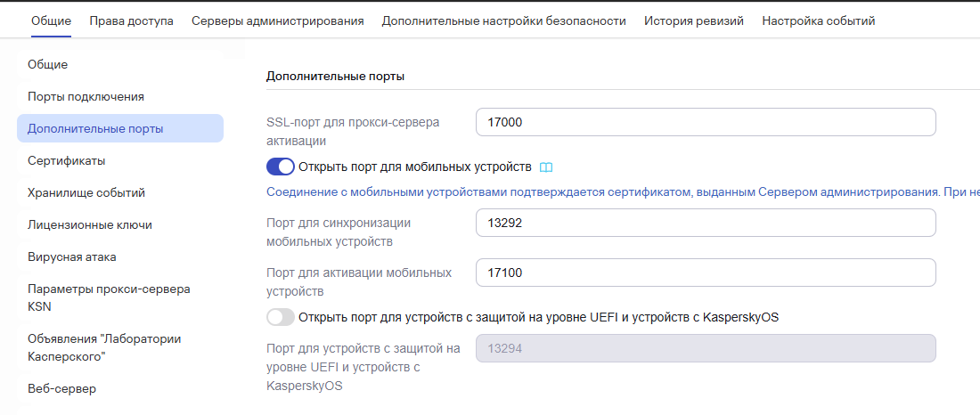Switch to Серверы администрирования tab
980x415 pixels.
click(277, 20)
